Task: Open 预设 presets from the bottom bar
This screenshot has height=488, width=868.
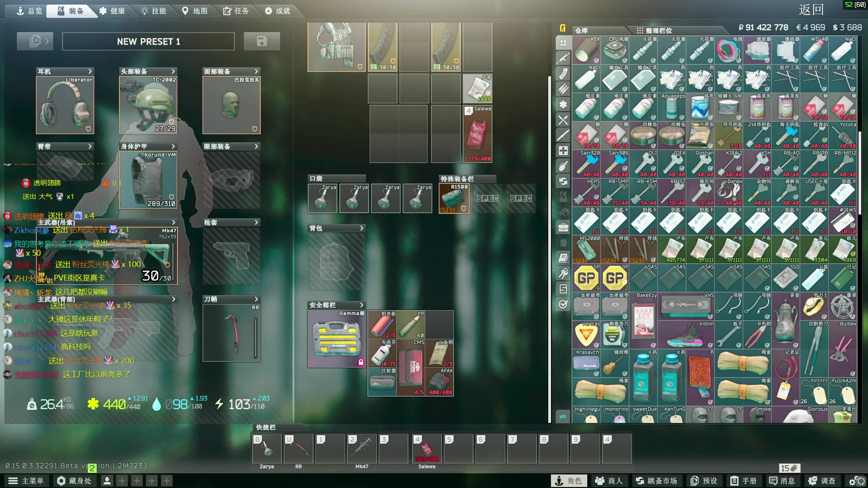Action: pos(704,481)
